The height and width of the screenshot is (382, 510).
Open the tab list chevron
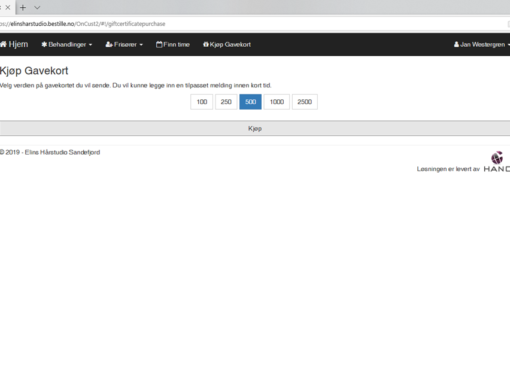[x=37, y=7]
